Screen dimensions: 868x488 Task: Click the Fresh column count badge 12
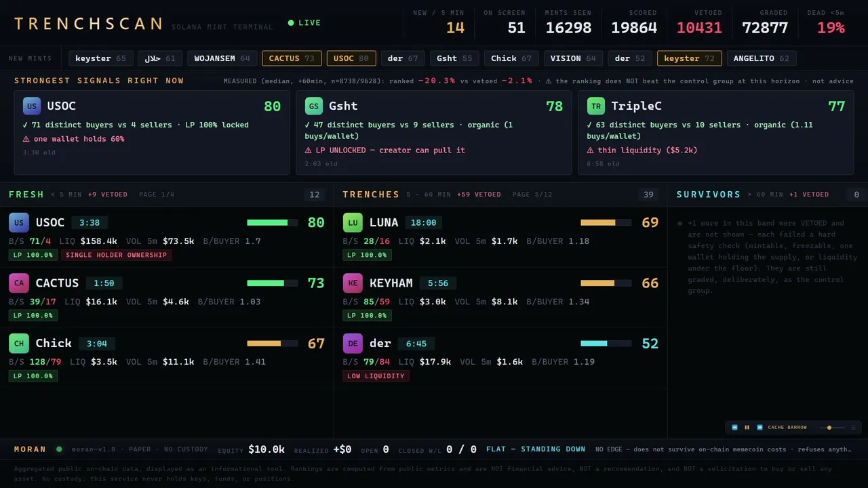pos(315,195)
